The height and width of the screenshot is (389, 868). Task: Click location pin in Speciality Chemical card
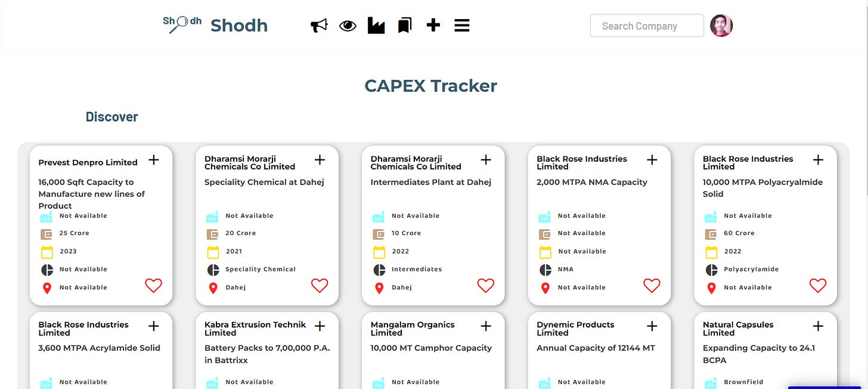pos(213,288)
